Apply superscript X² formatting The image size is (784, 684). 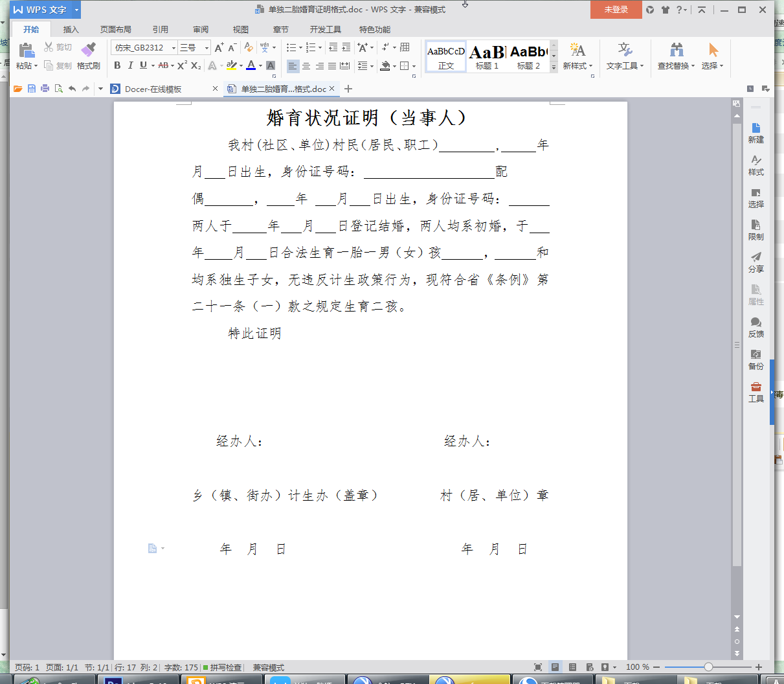(182, 65)
